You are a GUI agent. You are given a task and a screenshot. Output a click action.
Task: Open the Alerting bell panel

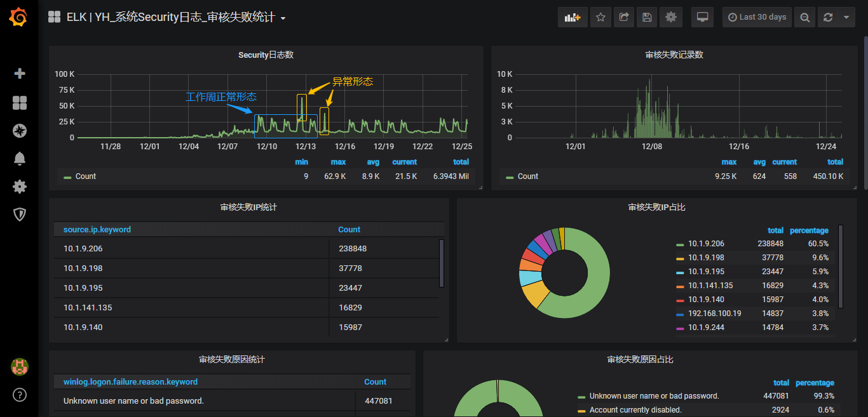19,159
